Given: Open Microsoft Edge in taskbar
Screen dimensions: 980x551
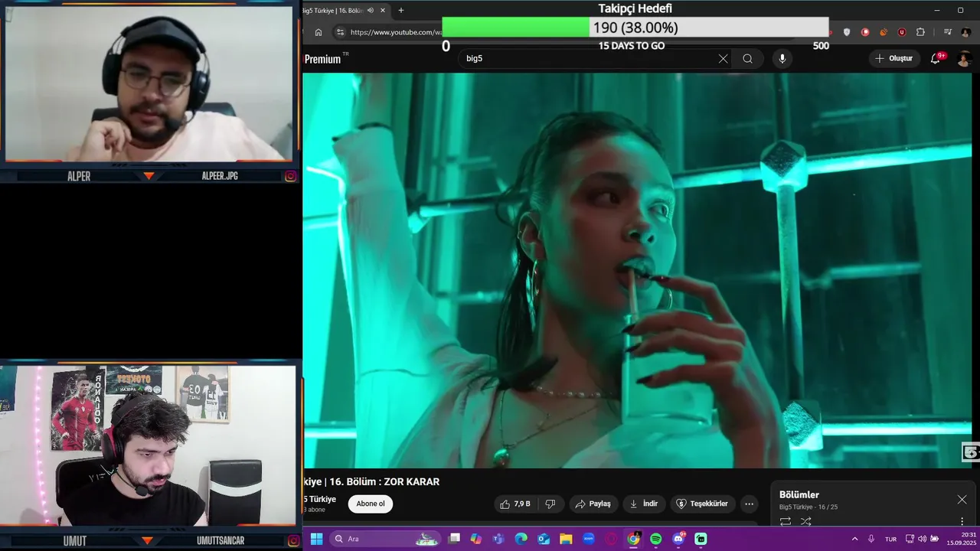Looking at the screenshot, I should 521,539.
